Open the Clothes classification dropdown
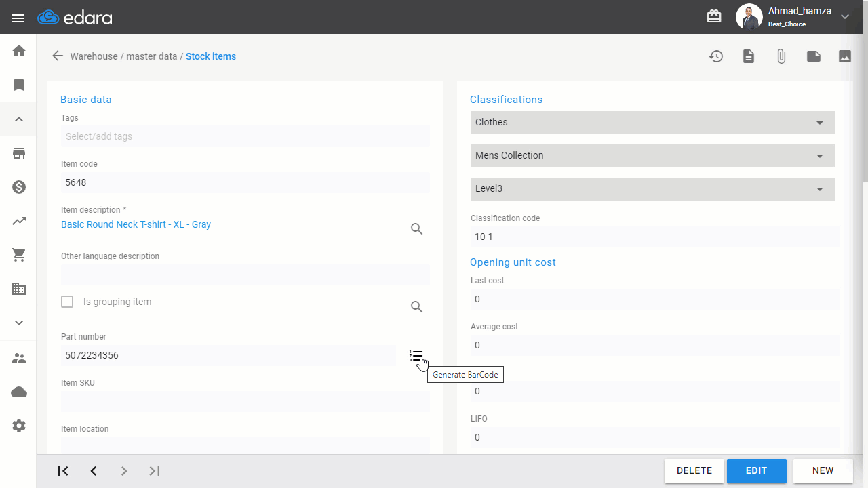Image resolution: width=868 pixels, height=488 pixels. pyautogui.click(x=652, y=123)
